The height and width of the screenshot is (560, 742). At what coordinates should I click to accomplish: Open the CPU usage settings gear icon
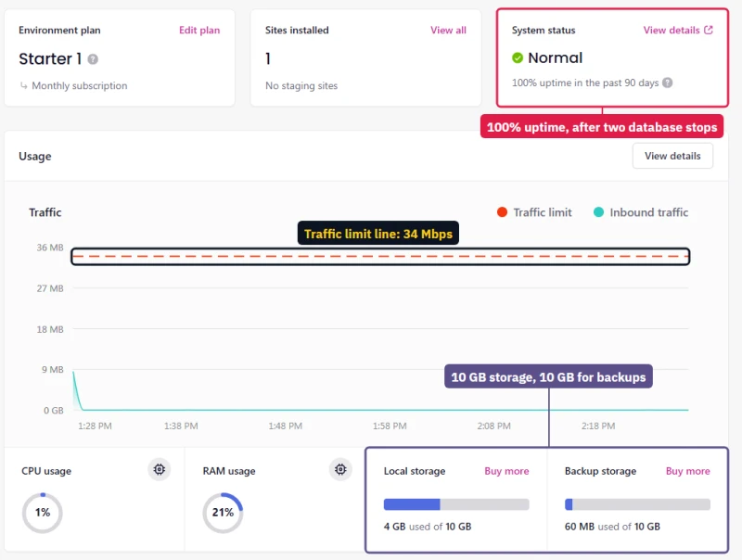[160, 469]
